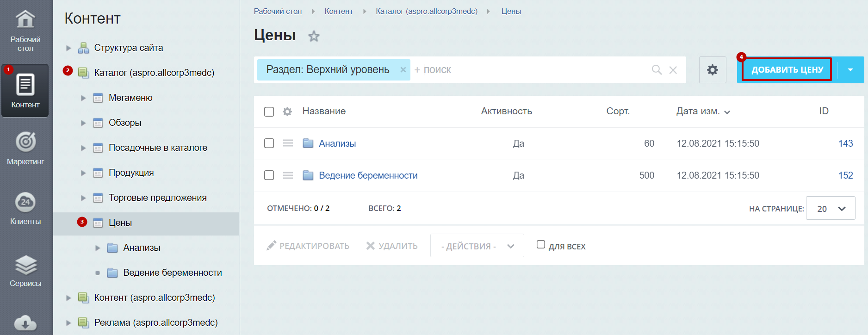This screenshot has height=335, width=868.
Task: Click the Продукция icon in the tree
Action: coord(98,173)
